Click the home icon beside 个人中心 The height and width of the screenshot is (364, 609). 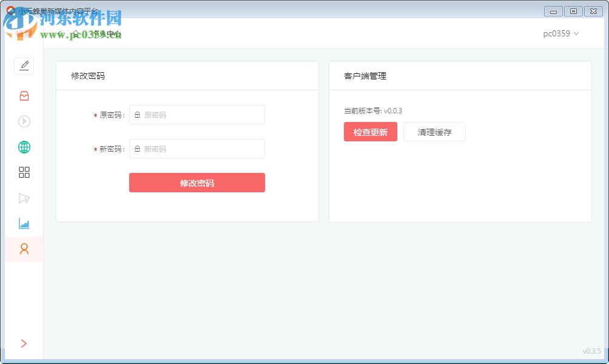[77, 35]
